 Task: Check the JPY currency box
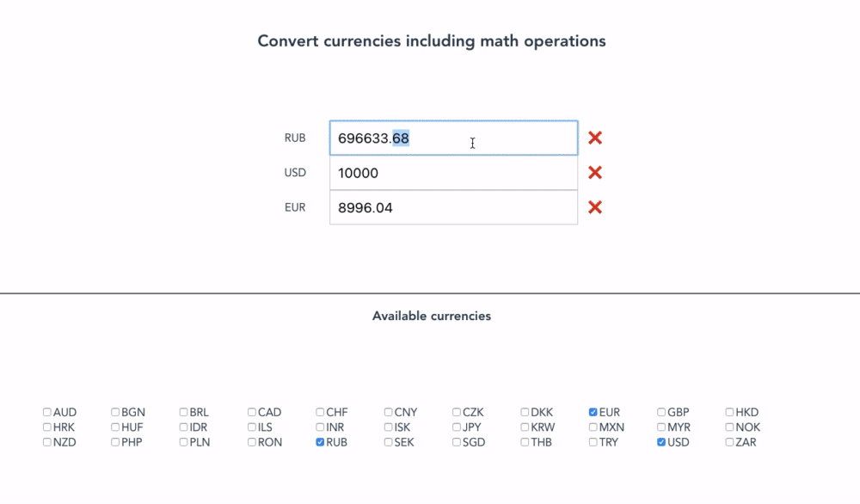pos(456,427)
